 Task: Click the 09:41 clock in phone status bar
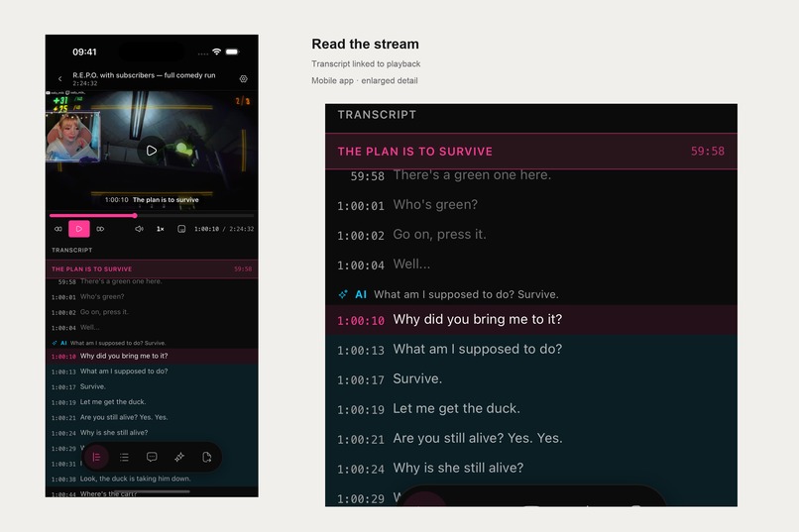coord(84,52)
